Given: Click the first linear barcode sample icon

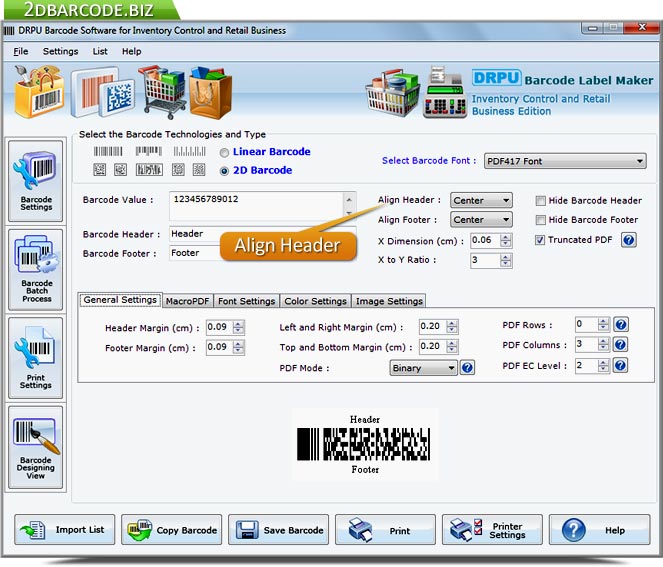Looking at the screenshot, I should click(x=108, y=151).
